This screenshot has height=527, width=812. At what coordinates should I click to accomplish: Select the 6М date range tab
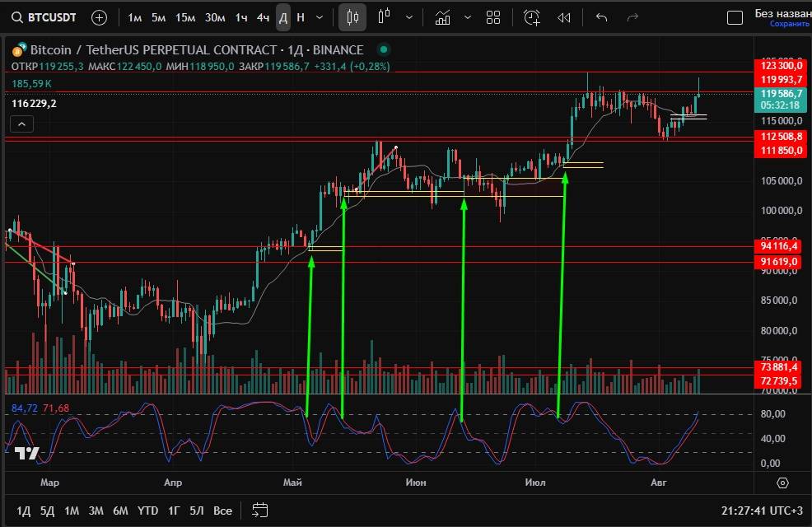coord(120,511)
